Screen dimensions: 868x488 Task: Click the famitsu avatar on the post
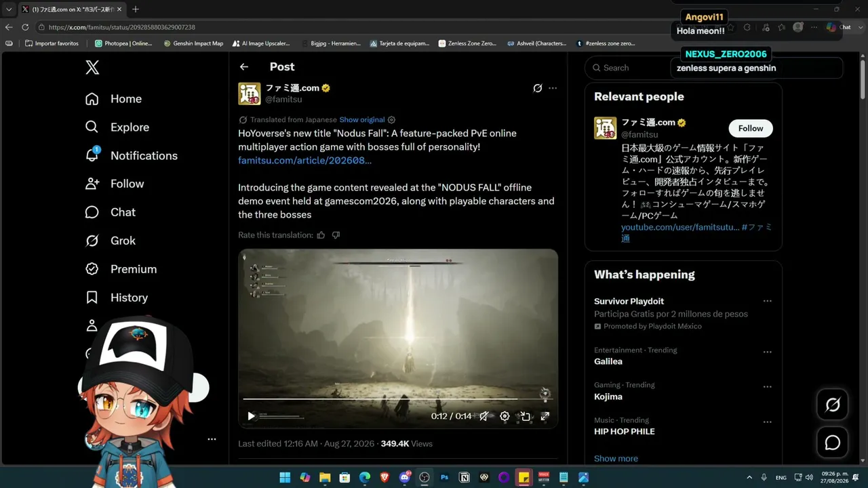(x=249, y=94)
